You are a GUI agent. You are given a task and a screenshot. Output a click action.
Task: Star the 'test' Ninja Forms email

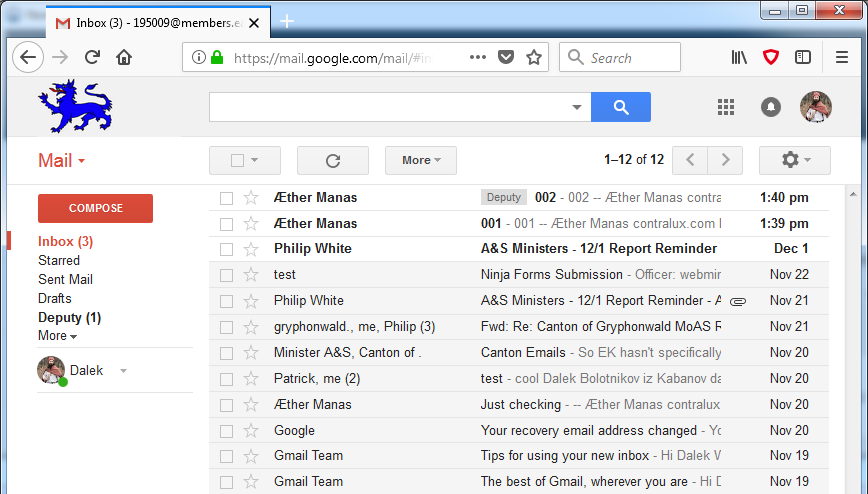pos(251,275)
